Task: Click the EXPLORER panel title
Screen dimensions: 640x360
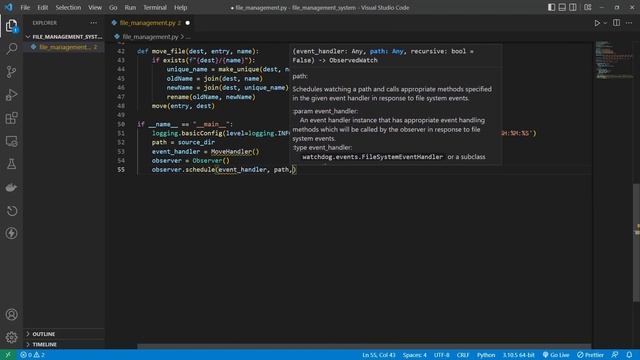Action: (x=44, y=23)
